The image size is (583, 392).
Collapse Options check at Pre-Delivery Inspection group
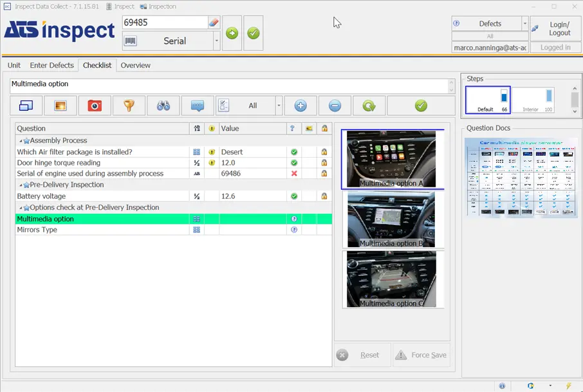(x=21, y=208)
